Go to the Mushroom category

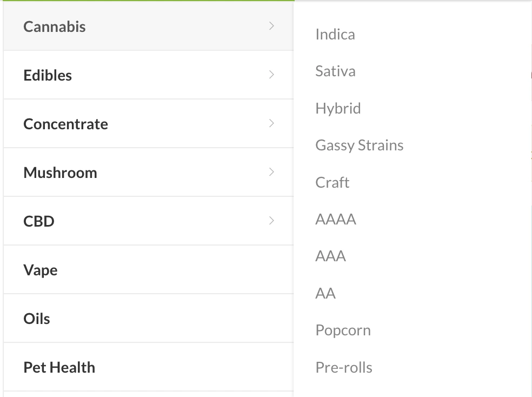click(x=60, y=173)
